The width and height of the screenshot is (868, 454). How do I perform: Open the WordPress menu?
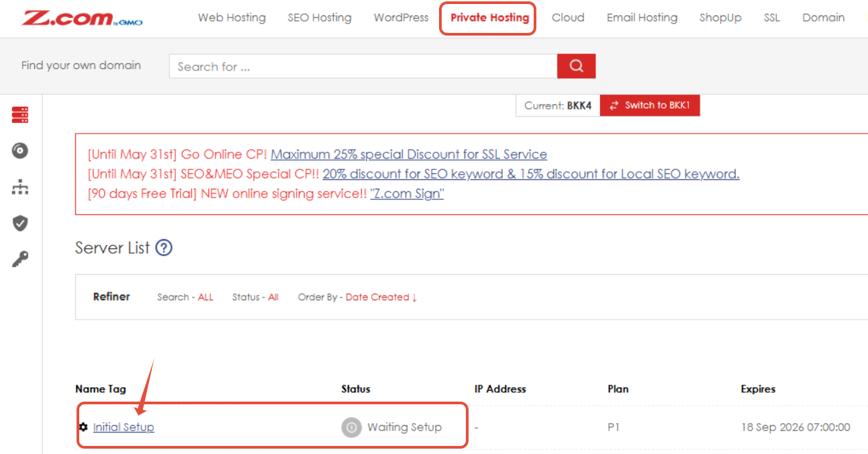[401, 18]
